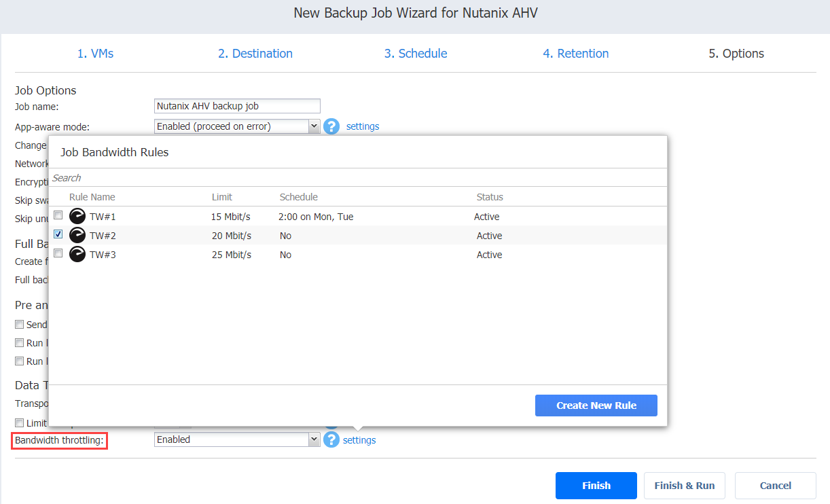Image resolution: width=830 pixels, height=504 pixels.
Task: Go to the 1. VMs step
Action: pyautogui.click(x=95, y=54)
